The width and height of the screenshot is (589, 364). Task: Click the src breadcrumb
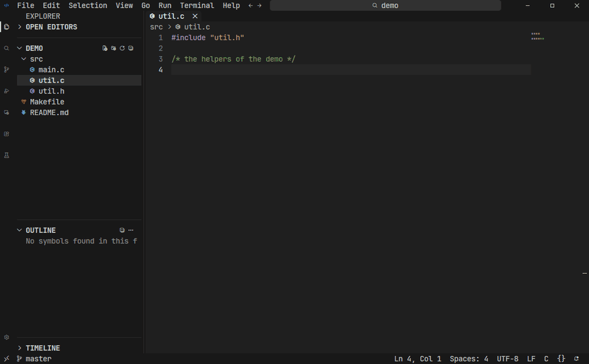tap(156, 27)
